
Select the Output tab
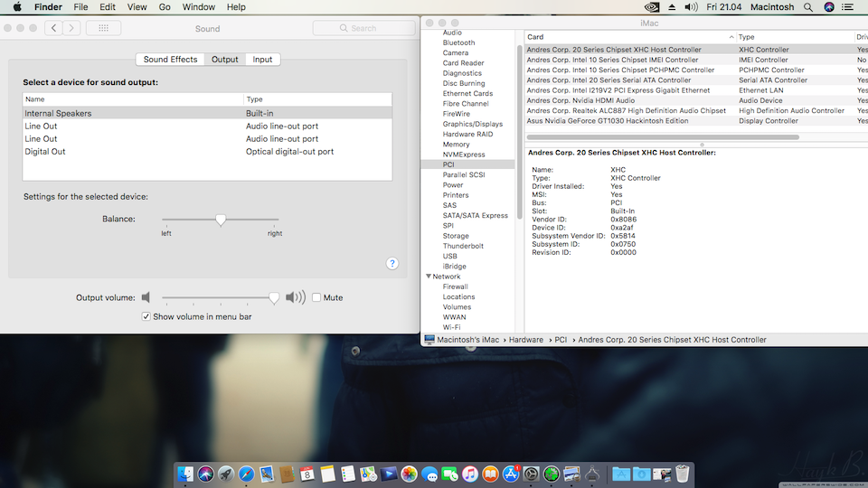pos(225,60)
